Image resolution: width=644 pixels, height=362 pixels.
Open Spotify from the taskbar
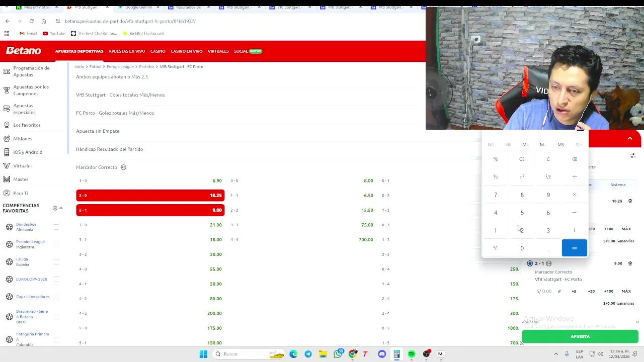(412, 354)
